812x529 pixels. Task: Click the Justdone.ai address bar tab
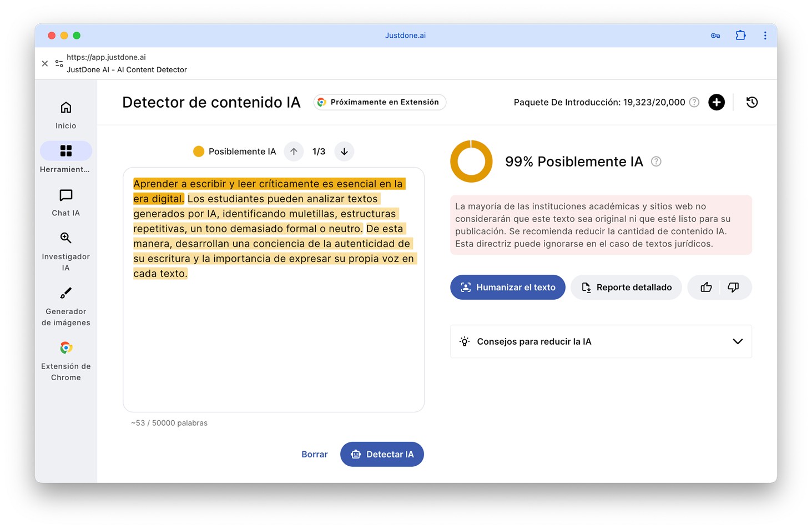click(x=405, y=35)
